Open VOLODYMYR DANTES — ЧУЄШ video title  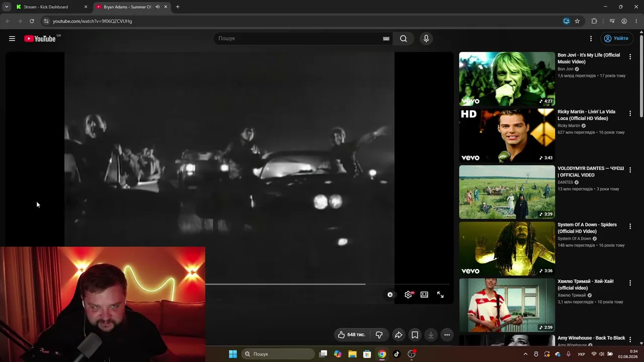[x=591, y=171]
